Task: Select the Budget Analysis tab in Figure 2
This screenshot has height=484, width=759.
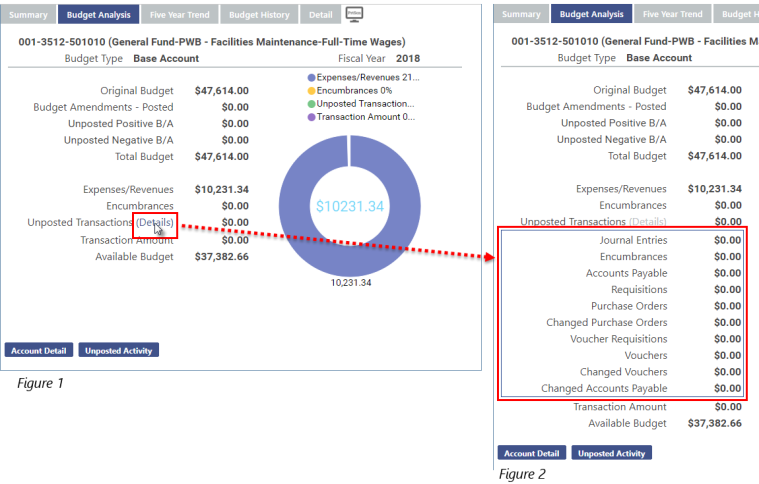Action: [592, 15]
